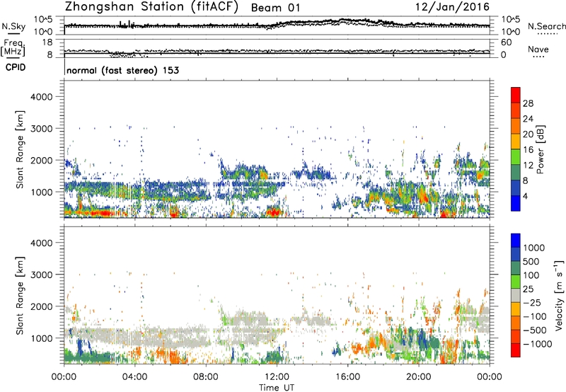Click the 'Zhongshan Station (fitACF)' title
The height and width of the screenshot is (392, 566).
(x=151, y=7)
